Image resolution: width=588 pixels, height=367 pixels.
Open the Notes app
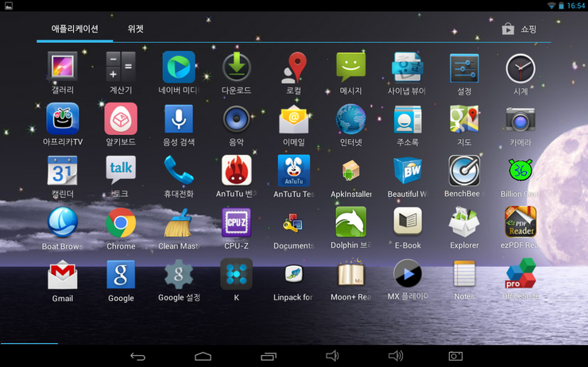464,273
